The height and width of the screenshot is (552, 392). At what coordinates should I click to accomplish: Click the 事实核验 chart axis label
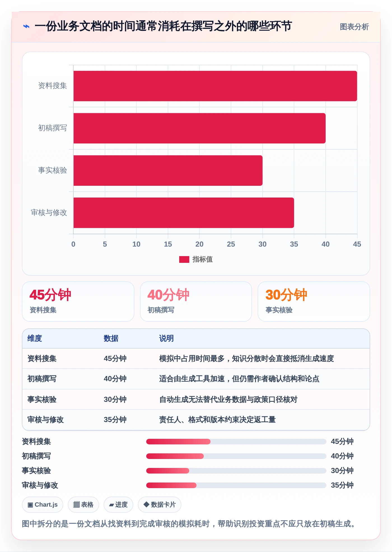coord(53,170)
